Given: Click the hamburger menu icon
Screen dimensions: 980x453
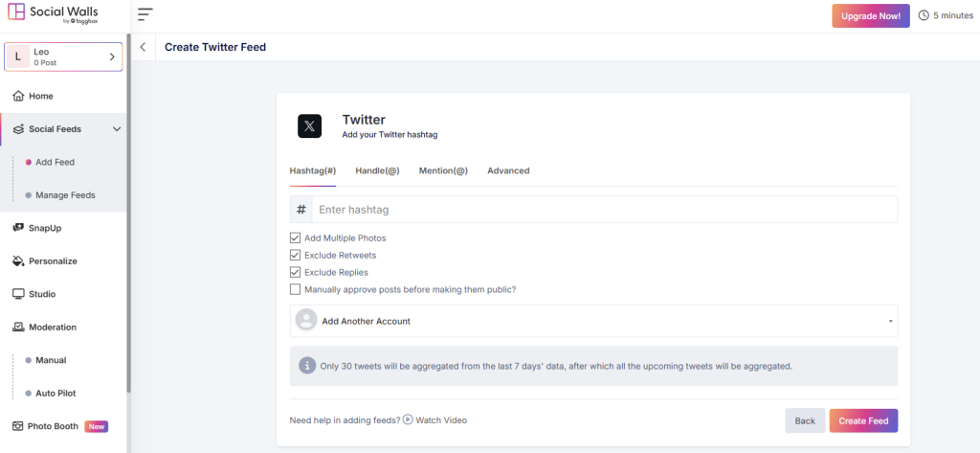Looking at the screenshot, I should [145, 14].
